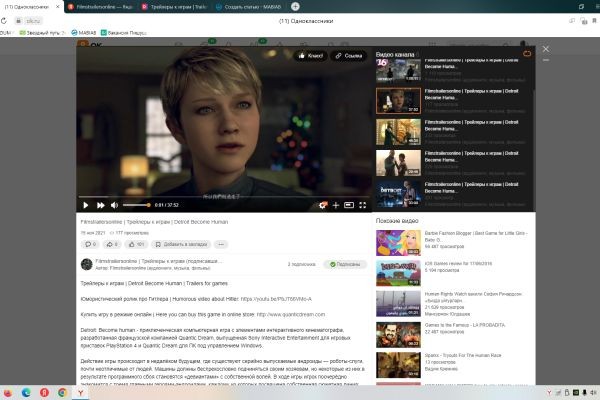Switch to the Filmstrailersonline browser tab

tap(100, 7)
